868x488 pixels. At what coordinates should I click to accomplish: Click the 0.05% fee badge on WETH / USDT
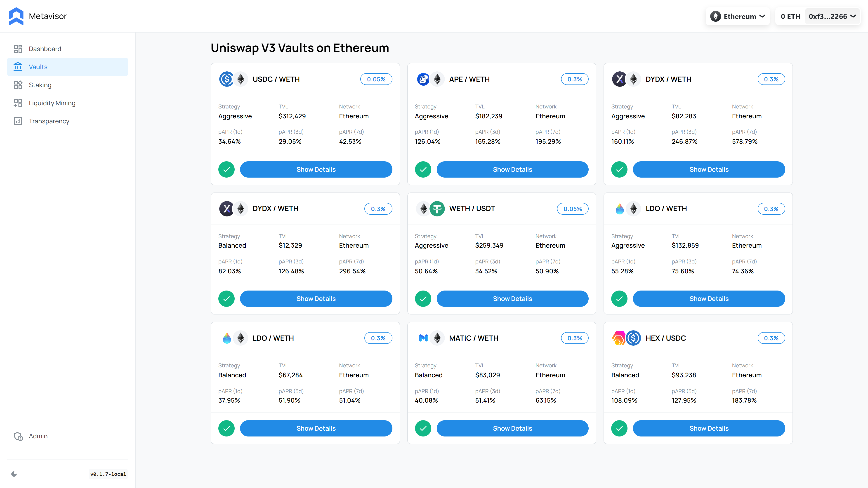(x=573, y=209)
